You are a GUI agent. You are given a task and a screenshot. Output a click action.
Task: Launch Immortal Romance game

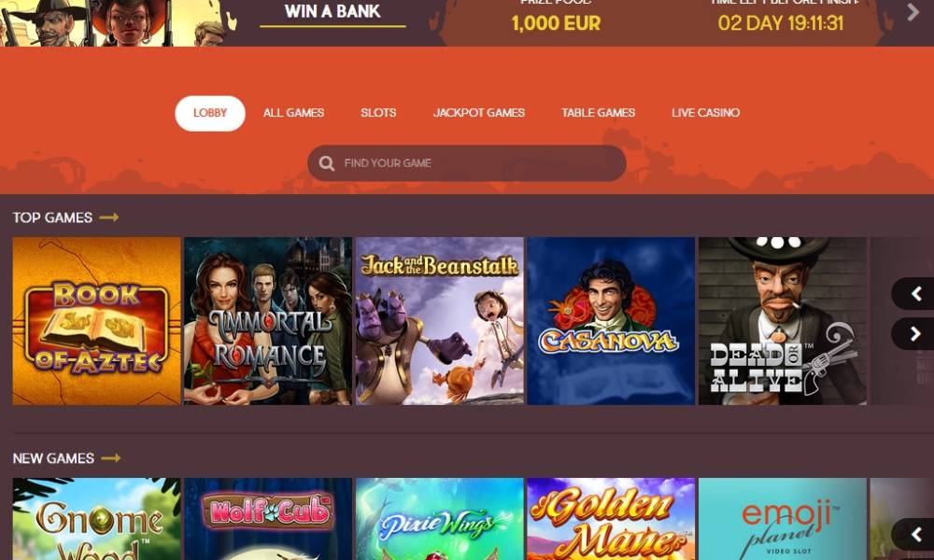[x=268, y=321]
